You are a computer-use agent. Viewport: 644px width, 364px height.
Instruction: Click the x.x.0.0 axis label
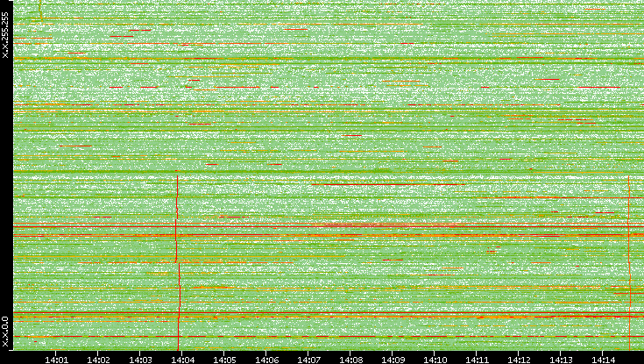[x=5, y=332]
